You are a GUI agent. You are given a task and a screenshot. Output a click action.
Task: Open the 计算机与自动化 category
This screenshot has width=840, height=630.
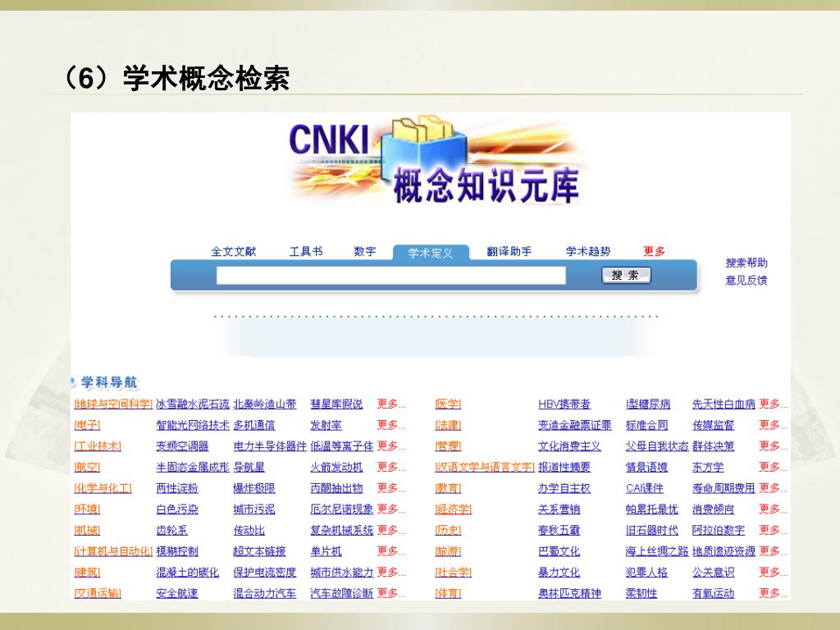tap(113, 551)
